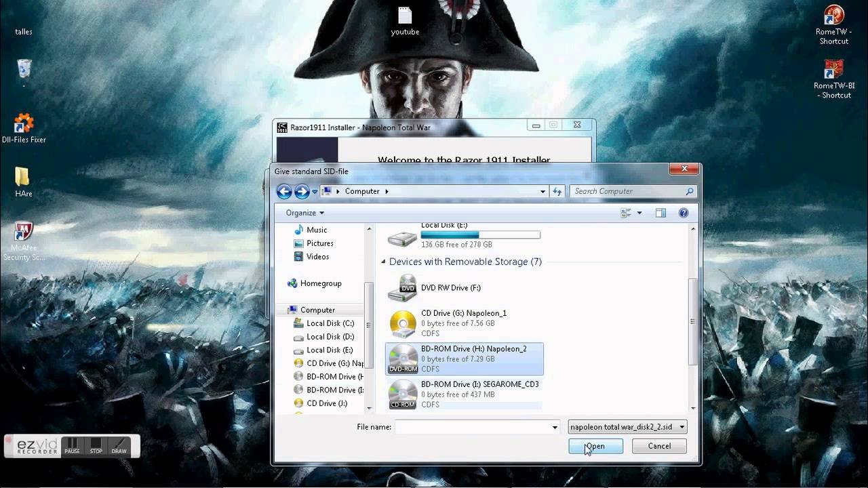The image size is (868, 488).
Task: Open the youtube file on the desktop
Action: (x=405, y=21)
